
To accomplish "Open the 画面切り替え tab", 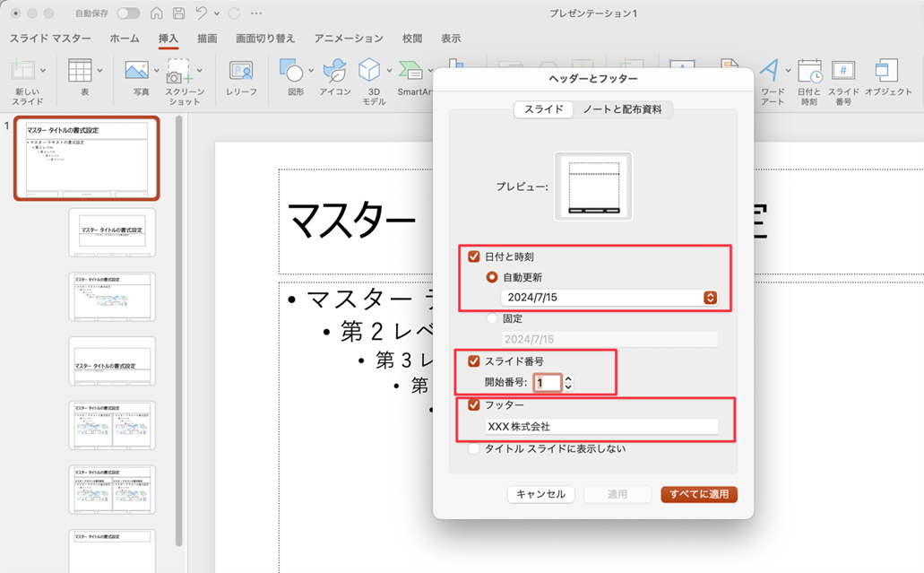I will click(265, 39).
